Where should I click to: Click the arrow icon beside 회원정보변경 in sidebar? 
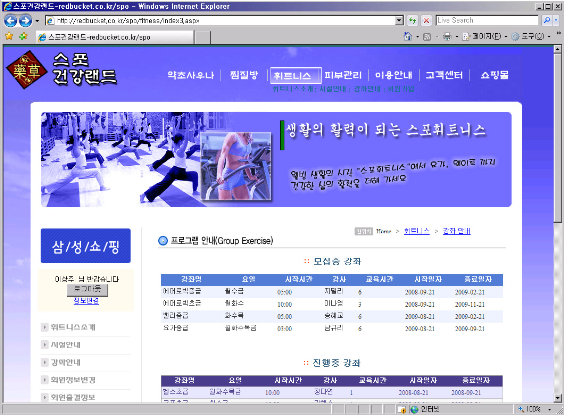click(45, 380)
